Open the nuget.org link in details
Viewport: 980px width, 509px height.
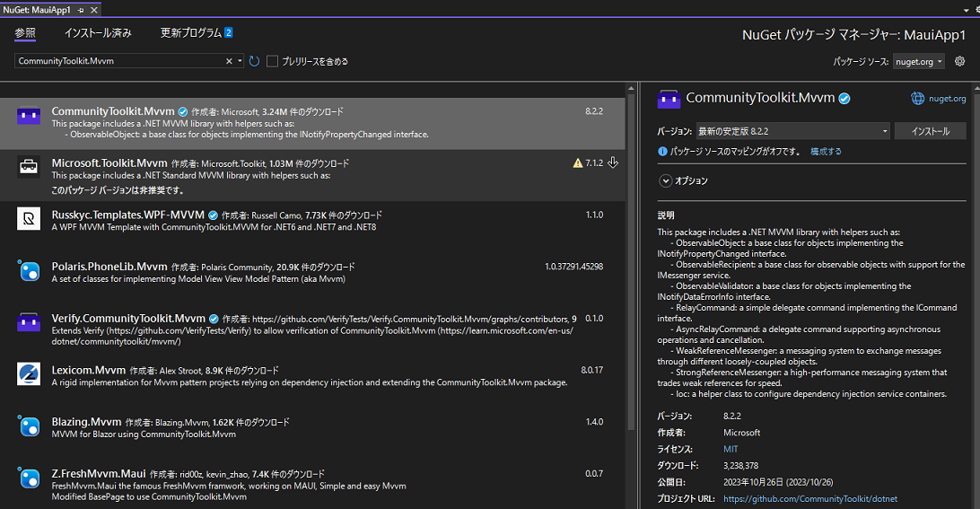(x=947, y=99)
